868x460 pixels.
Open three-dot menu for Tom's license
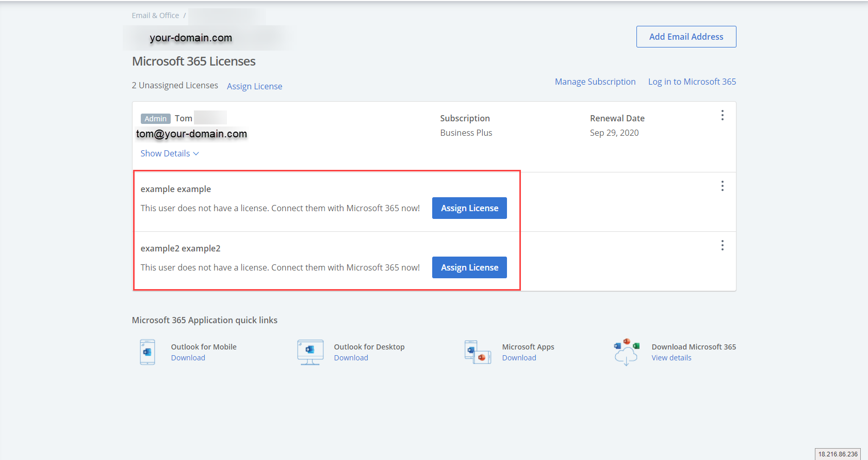point(722,115)
